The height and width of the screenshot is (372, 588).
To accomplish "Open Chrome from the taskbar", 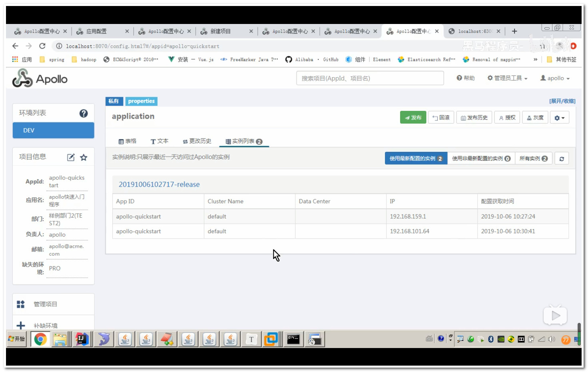I will 40,339.
